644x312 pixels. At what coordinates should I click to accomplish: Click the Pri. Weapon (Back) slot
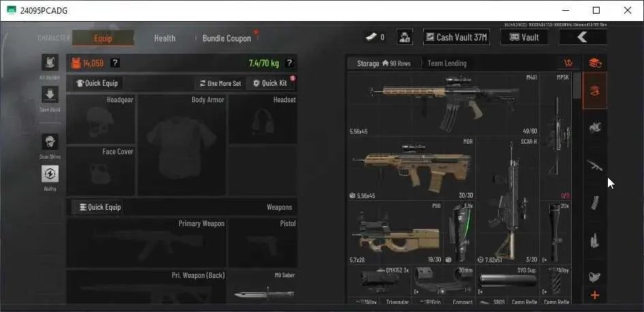tap(146, 287)
